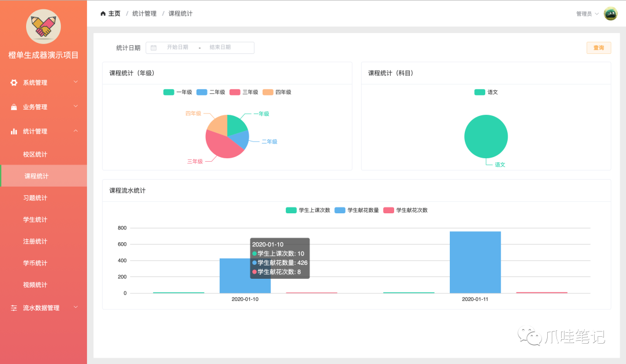Open the 管理员 user dropdown

(587, 13)
